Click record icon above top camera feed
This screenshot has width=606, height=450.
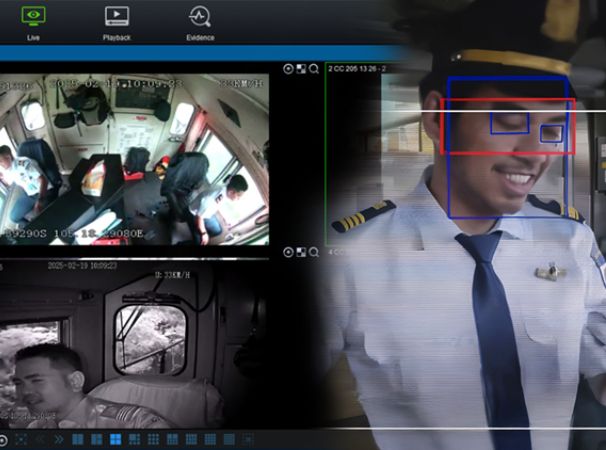[x=288, y=69]
